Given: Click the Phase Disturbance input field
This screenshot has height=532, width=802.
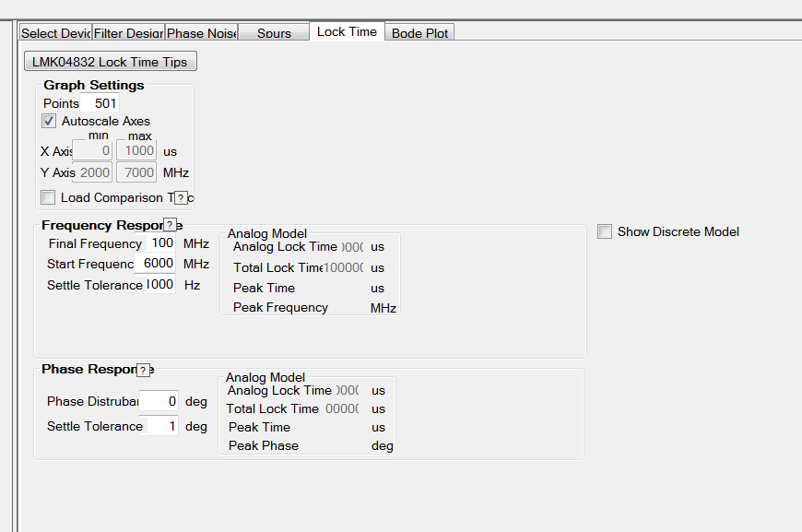Looking at the screenshot, I should click(159, 401).
